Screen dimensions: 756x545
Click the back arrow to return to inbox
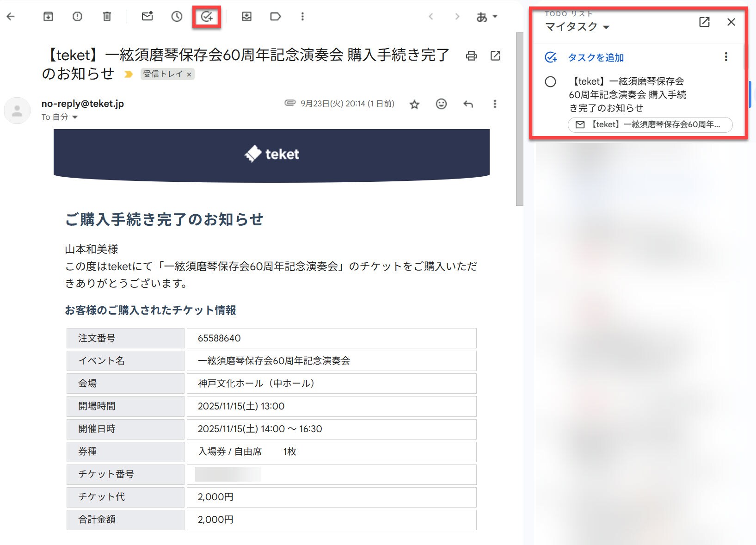click(11, 17)
